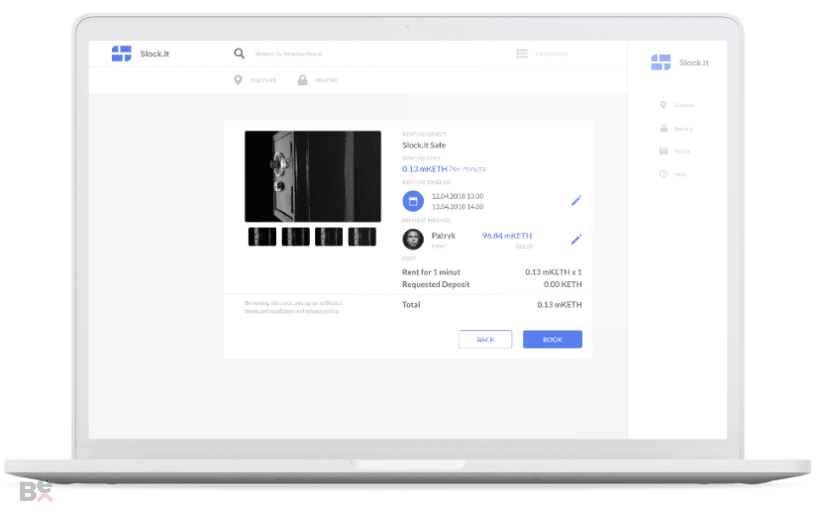Switch to the DISCOVER tab in header

pos(263,80)
